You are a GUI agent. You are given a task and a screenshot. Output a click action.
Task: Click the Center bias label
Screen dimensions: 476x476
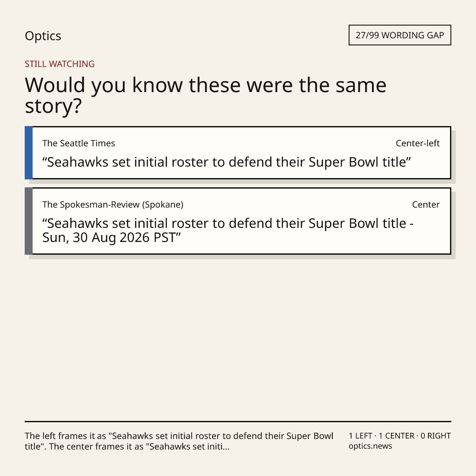point(426,205)
